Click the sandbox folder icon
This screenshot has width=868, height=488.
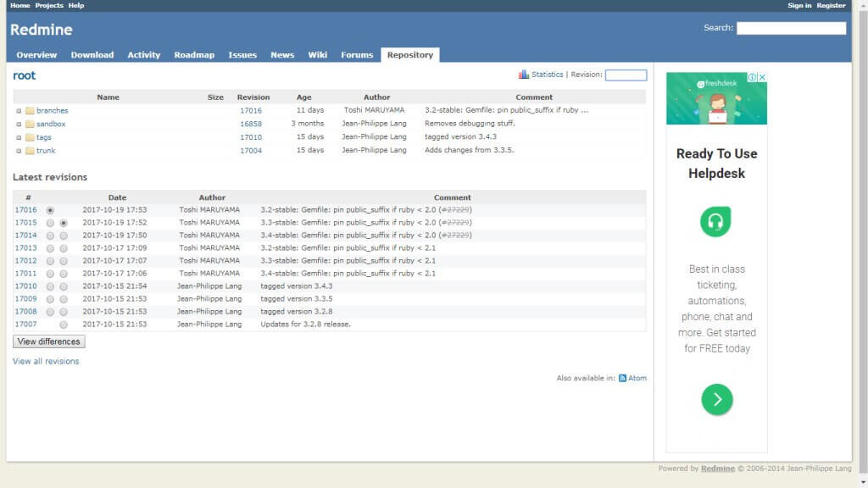(x=30, y=124)
